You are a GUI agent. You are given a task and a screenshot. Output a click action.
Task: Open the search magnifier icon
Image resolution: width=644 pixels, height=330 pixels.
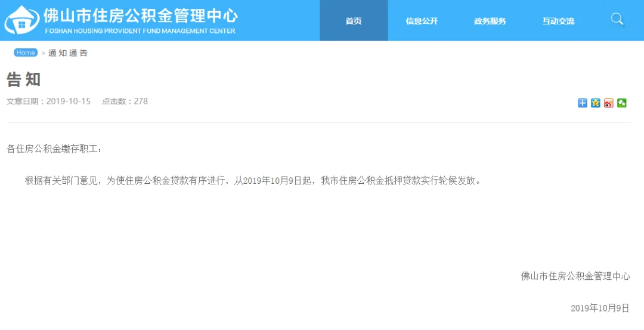coord(617,19)
